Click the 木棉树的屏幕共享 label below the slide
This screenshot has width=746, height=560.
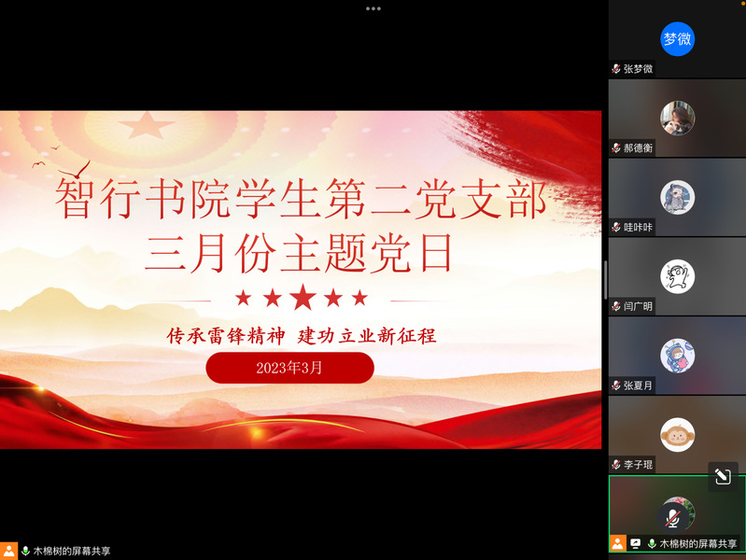point(72,551)
